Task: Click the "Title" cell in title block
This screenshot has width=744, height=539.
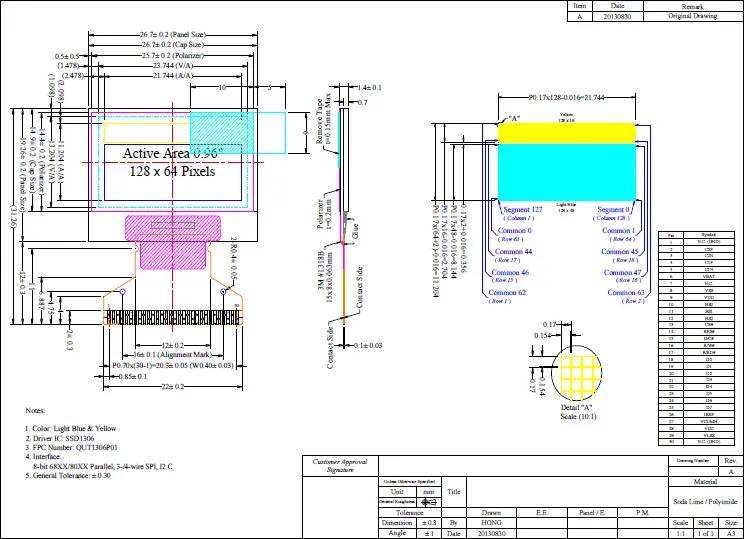Action: pyautogui.click(x=454, y=492)
